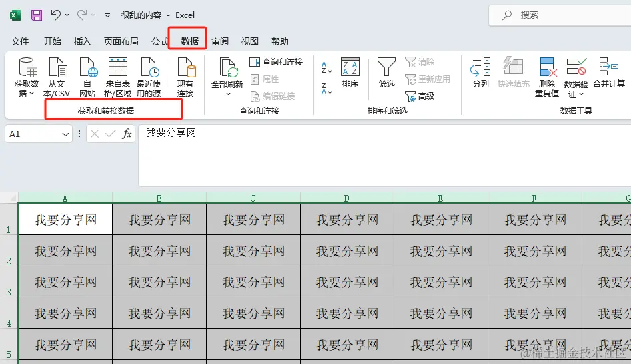The image size is (631, 364).
Task: Click the 搜索 search box
Action: pyautogui.click(x=560, y=15)
